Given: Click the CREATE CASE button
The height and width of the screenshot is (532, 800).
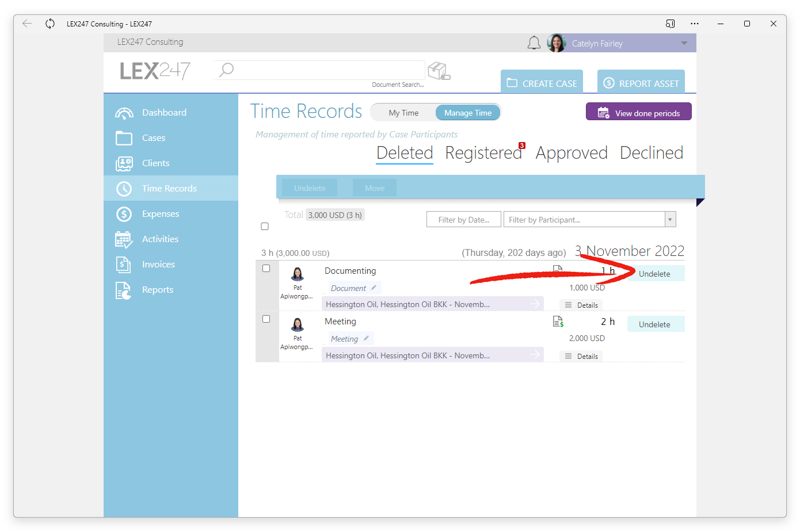Looking at the screenshot, I should [x=542, y=82].
